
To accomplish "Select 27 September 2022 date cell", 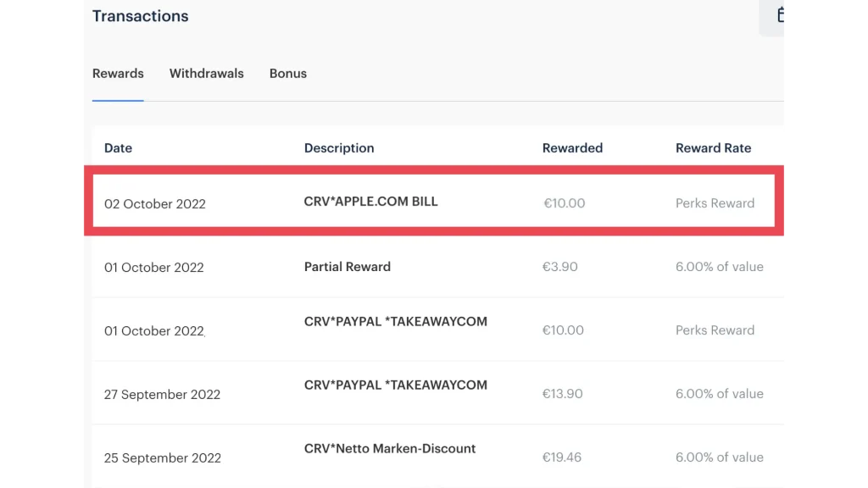I will coord(162,395).
